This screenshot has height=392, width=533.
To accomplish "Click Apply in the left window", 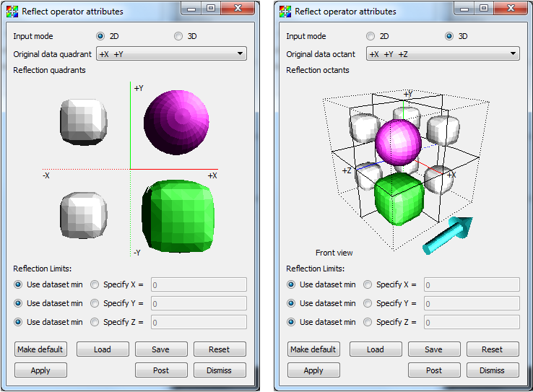I will (40, 370).
